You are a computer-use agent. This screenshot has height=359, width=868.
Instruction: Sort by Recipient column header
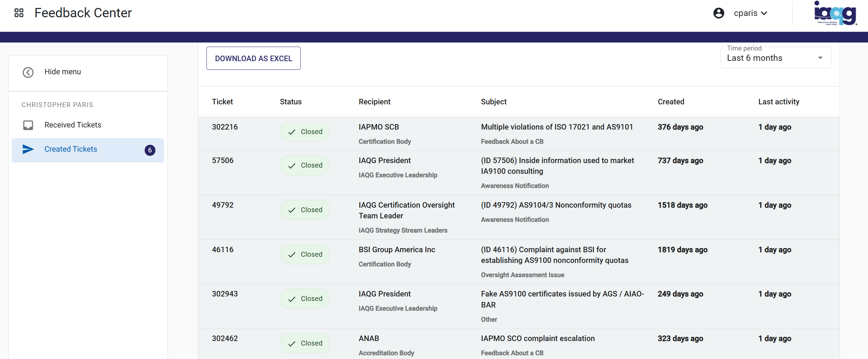pos(375,102)
